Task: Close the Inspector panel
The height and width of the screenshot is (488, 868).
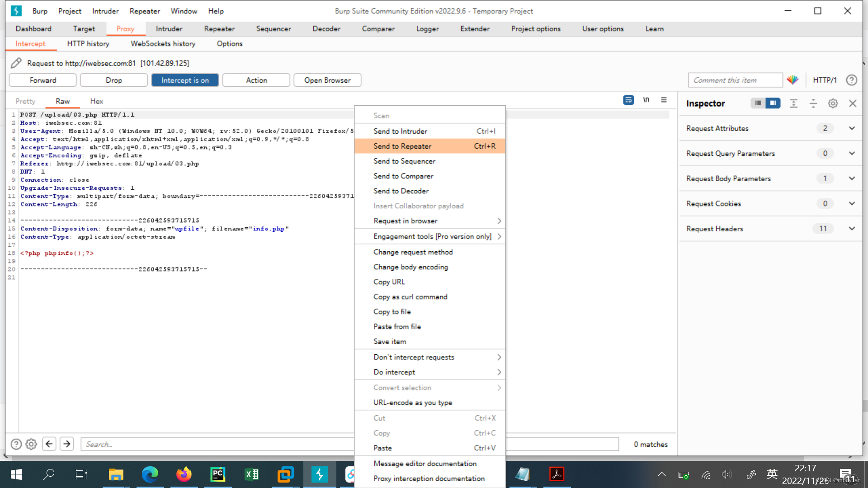Action: [853, 103]
